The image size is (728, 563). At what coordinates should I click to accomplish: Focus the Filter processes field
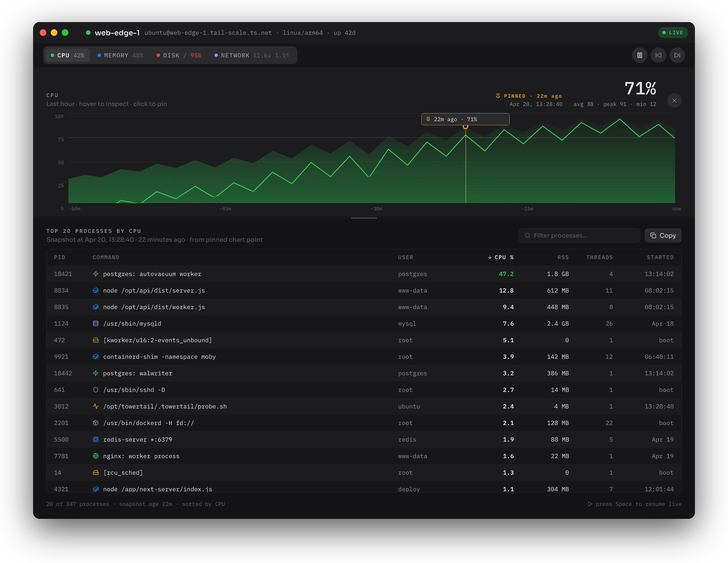(x=579, y=235)
